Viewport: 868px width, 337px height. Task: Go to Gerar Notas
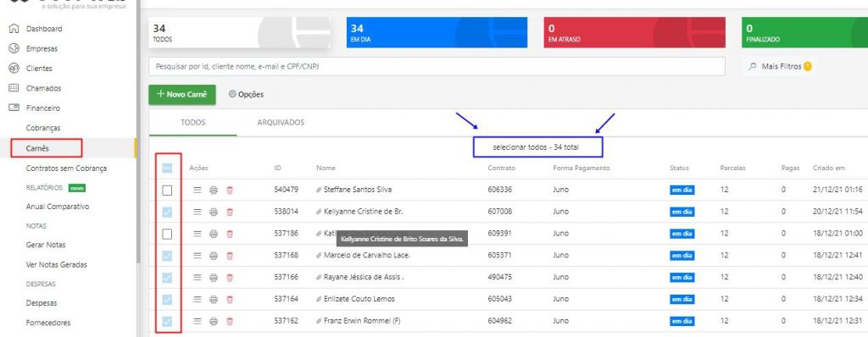(46, 245)
